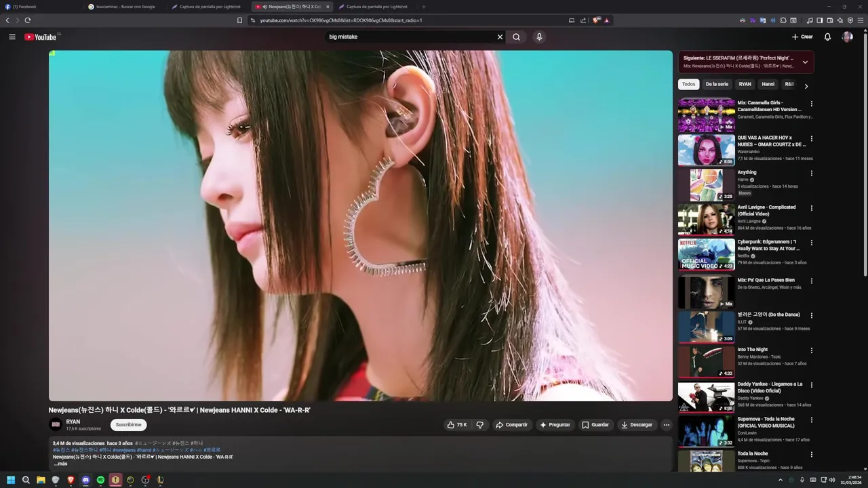Click the #newjeans hashtag link
The width and height of the screenshot is (868, 488).
click(124, 450)
